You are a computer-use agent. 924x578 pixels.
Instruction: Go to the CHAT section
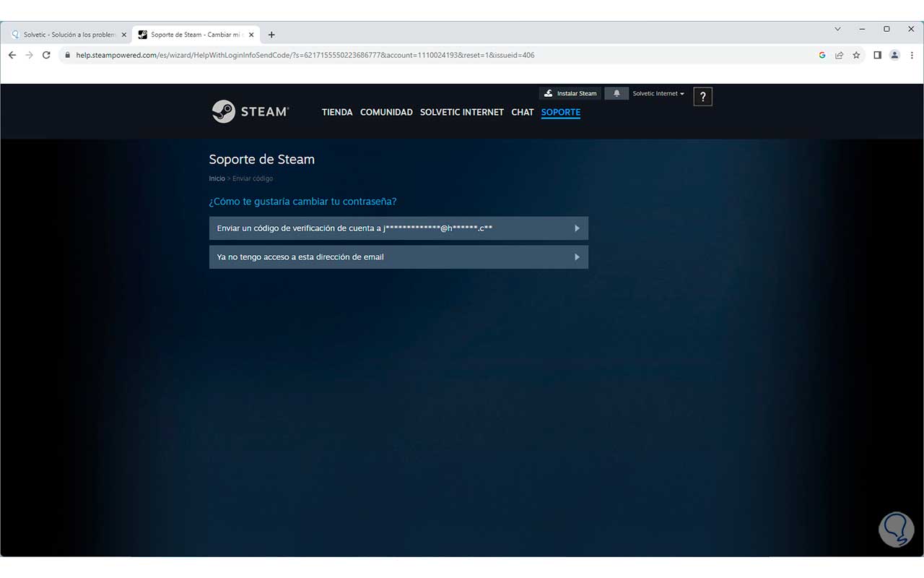click(523, 112)
